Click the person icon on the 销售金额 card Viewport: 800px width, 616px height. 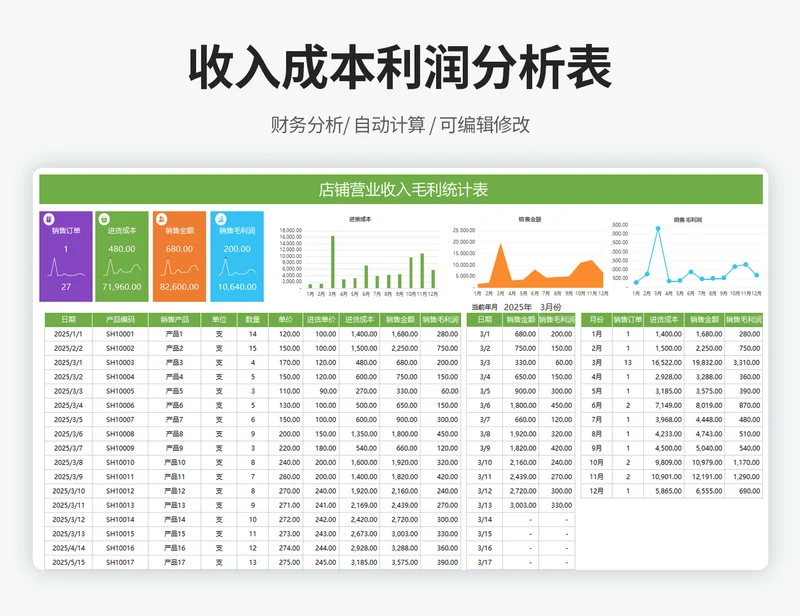click(x=162, y=219)
